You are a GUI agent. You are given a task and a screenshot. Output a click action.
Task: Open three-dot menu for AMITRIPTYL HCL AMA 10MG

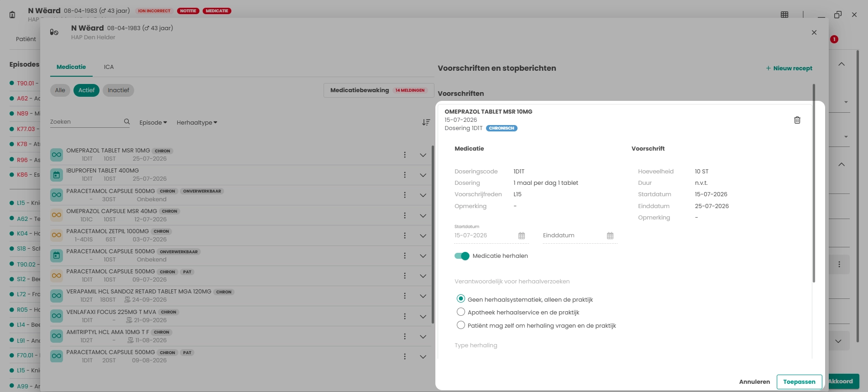404,336
